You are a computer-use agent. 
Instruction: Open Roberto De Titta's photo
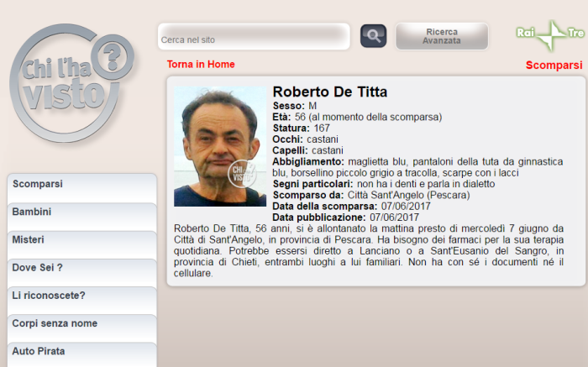click(220, 146)
